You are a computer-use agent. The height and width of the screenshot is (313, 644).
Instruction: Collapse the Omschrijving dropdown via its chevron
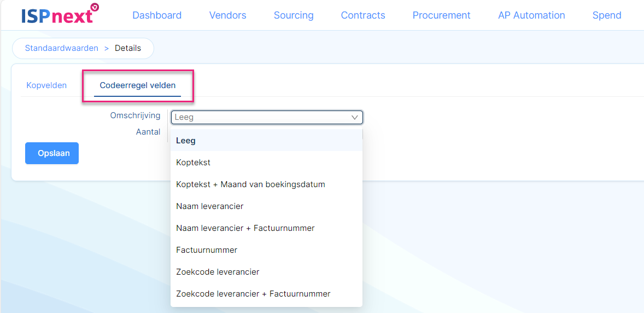click(355, 118)
